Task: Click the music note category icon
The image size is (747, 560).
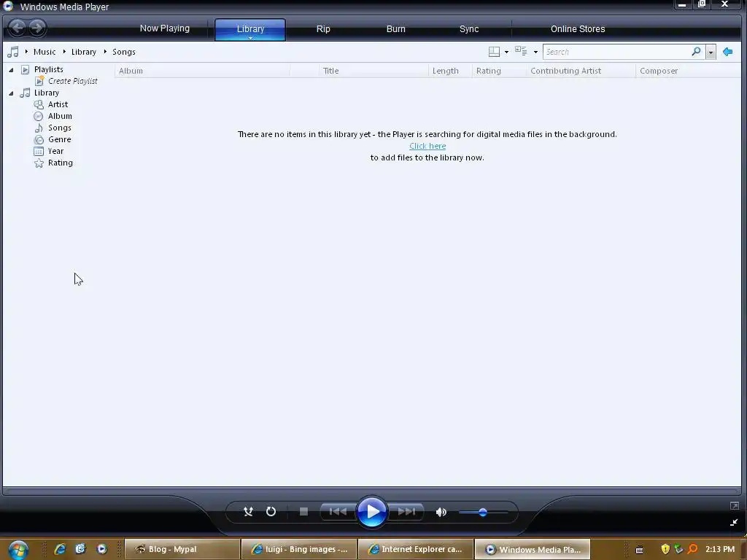Action: click(13, 52)
